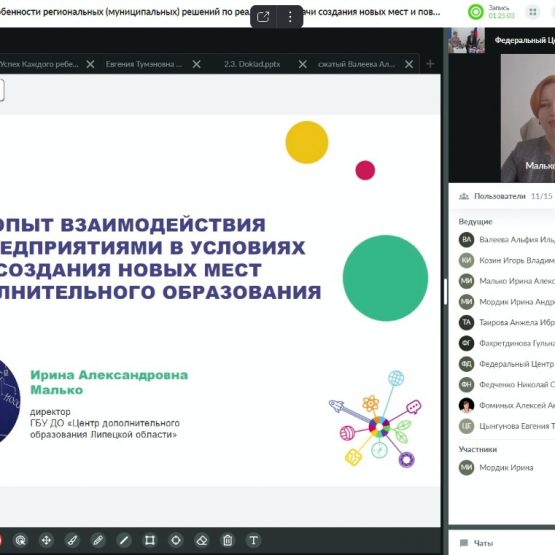Switch to 'Евгения Тумэновна' tab
The height and width of the screenshot is (555, 555).
(x=144, y=64)
